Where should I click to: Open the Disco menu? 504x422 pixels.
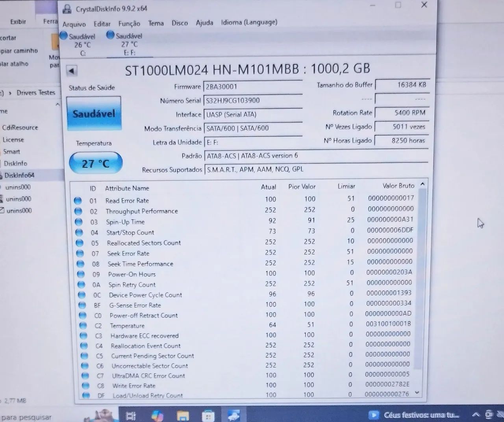click(180, 23)
